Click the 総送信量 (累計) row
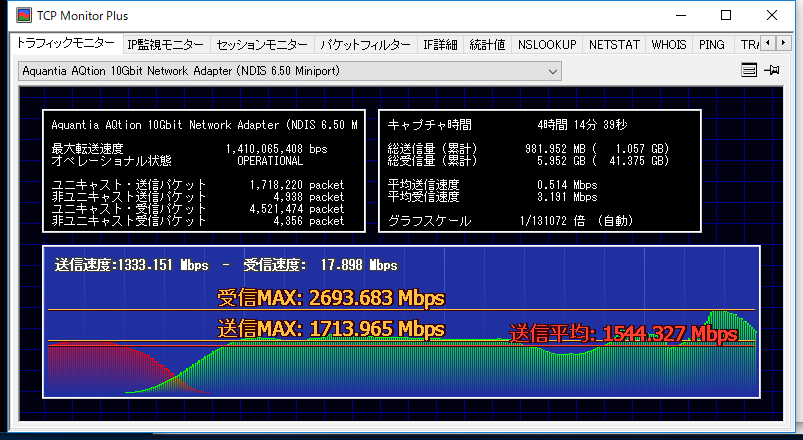This screenshot has width=803, height=440. 529,149
